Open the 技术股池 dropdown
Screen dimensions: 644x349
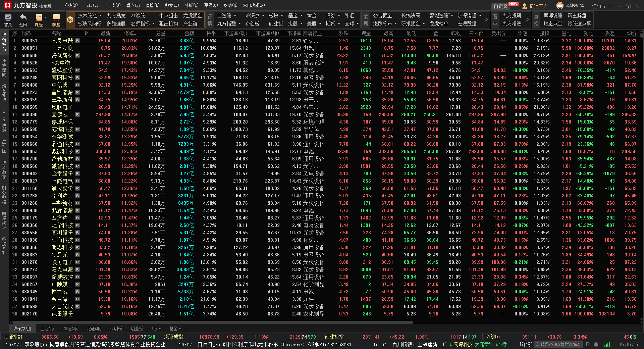pyautogui.click(x=90, y=15)
